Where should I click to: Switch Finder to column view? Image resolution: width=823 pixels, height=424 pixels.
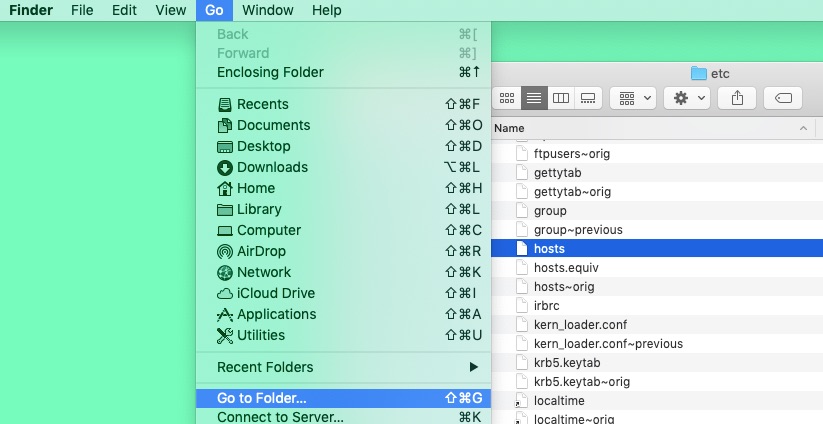click(x=561, y=98)
